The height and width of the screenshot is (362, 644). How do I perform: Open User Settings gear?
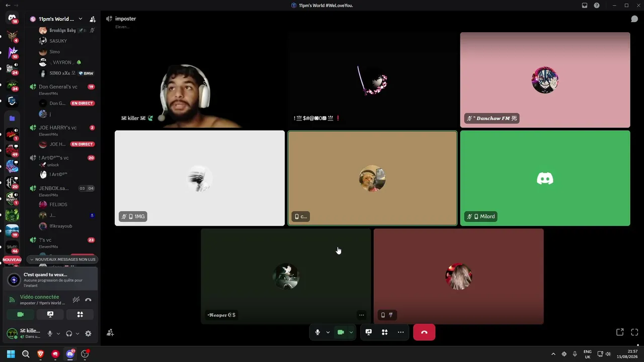[88, 333]
